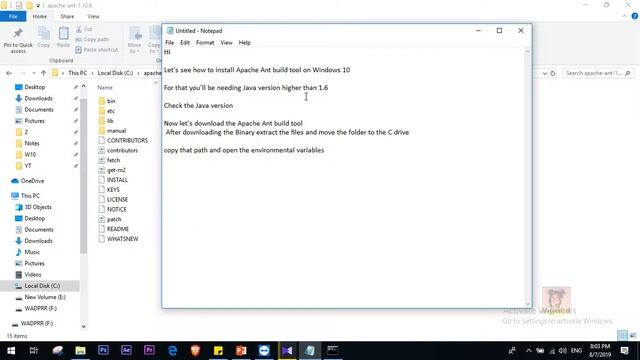Open recent locations dropdown arrow
The image size is (640, 360).
click(33, 73)
